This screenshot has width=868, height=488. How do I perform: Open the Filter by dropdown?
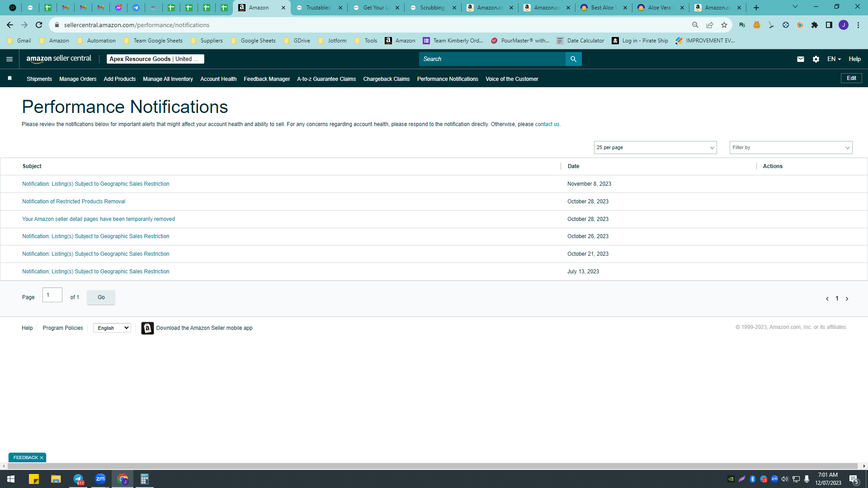[791, 148]
